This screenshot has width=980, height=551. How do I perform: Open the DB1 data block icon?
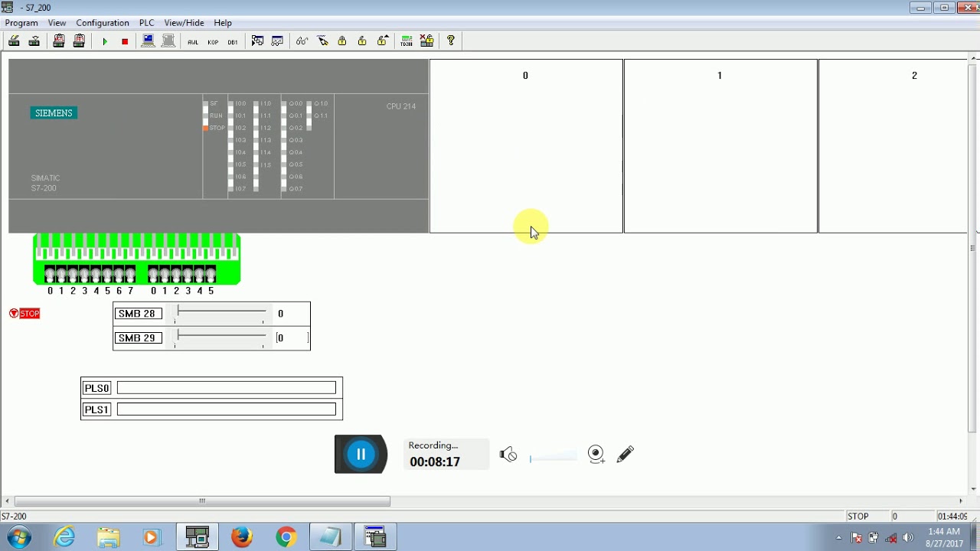click(x=233, y=41)
